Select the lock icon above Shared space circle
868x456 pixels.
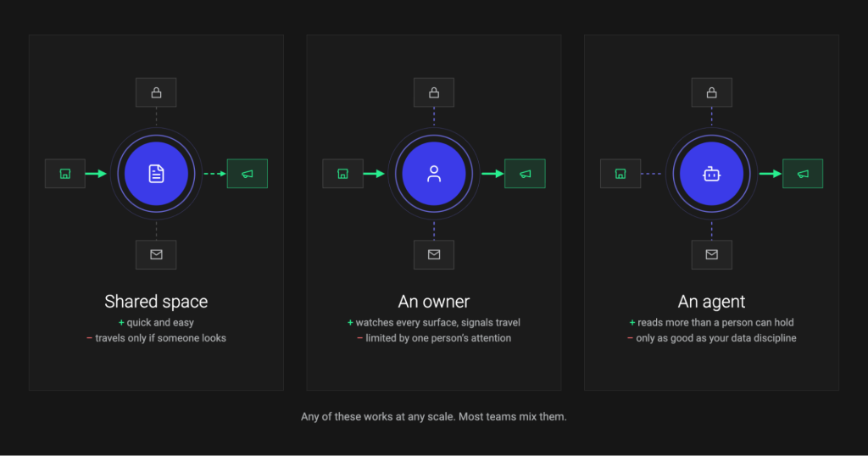click(156, 92)
